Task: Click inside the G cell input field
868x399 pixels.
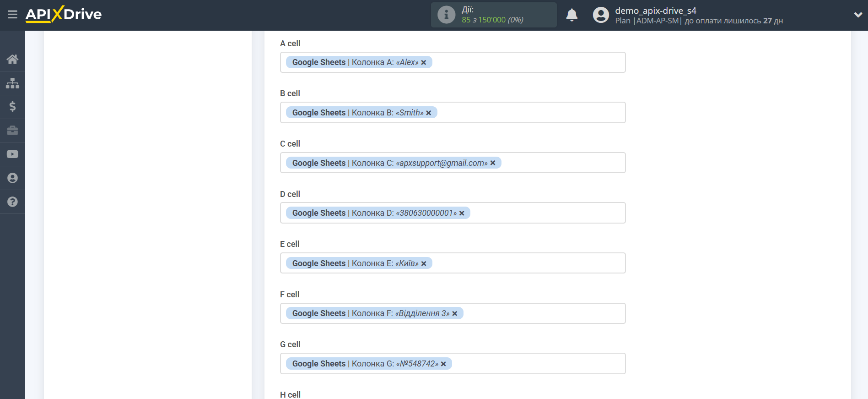Action: [535, 364]
